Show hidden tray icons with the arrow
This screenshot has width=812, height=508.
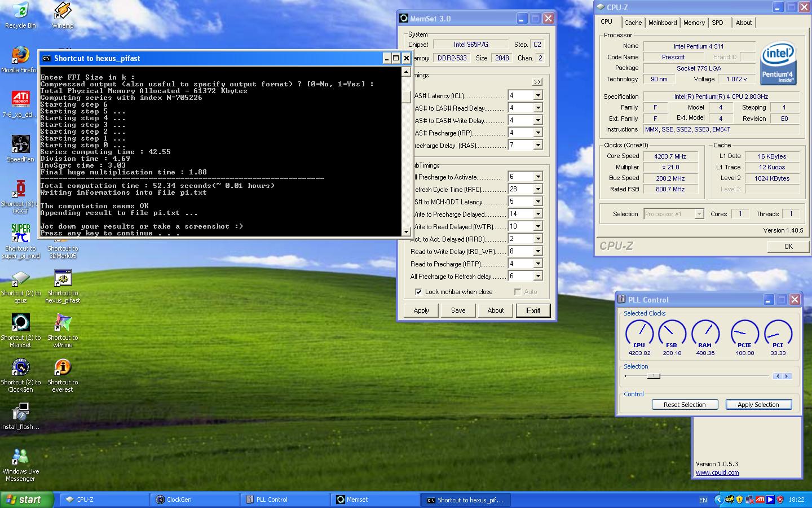718,500
